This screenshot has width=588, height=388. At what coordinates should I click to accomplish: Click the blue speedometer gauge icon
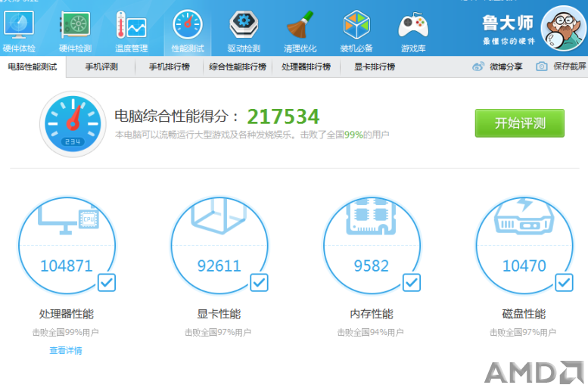pos(73,124)
